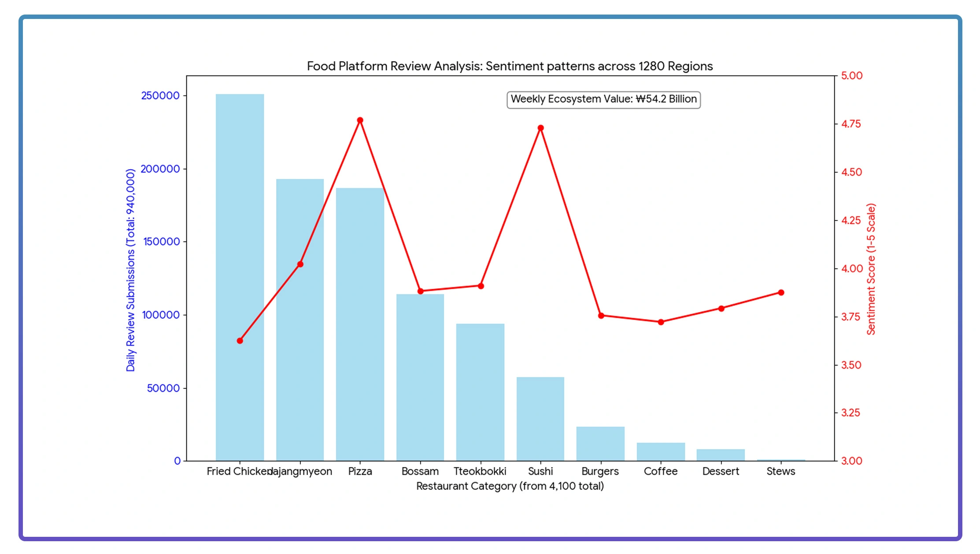
Task: Click the Tteokbokki bar
Action: [480, 392]
